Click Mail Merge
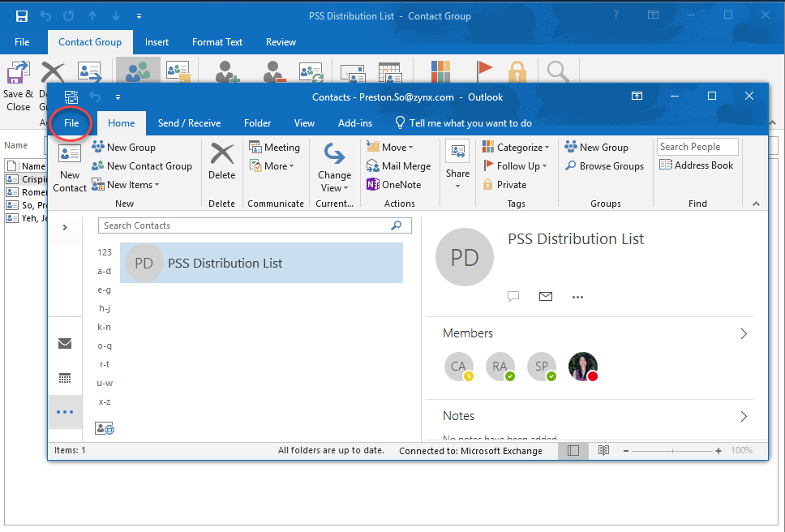Screen dimensions: 785x532 398,166
